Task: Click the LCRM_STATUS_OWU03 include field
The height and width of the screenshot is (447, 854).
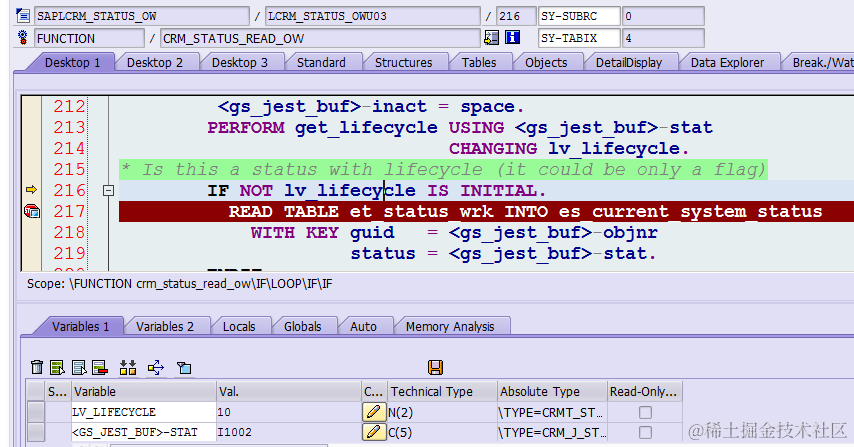Action: pyautogui.click(x=373, y=16)
